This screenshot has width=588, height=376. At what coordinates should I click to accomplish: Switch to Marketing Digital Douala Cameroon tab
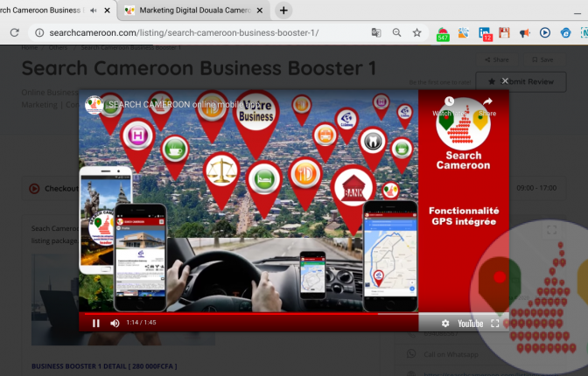click(x=193, y=10)
